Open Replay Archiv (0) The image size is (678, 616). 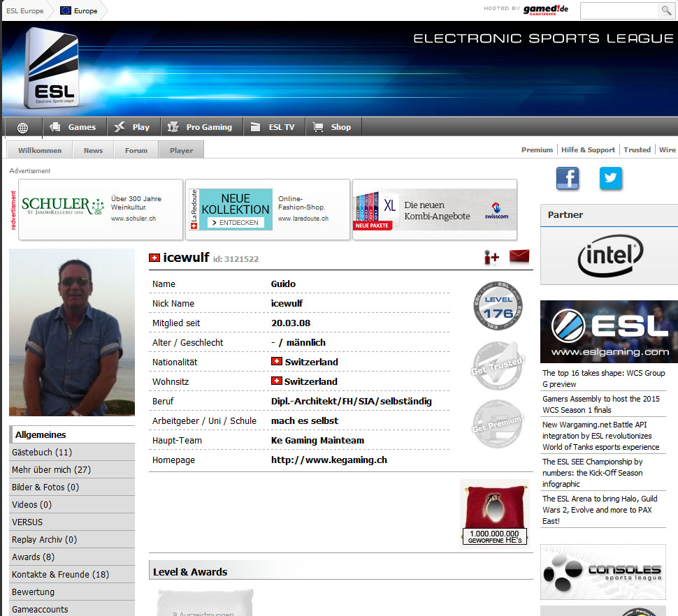(x=72, y=540)
